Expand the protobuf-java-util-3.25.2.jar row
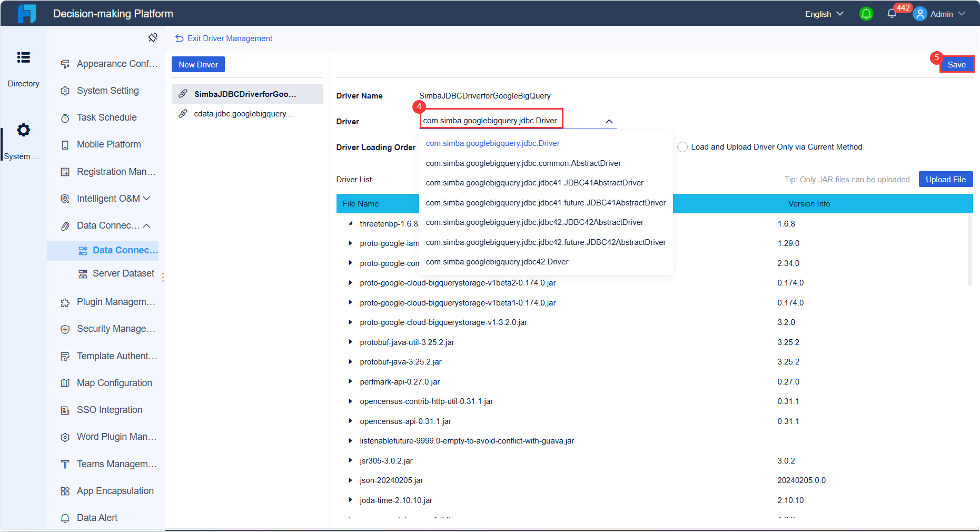 coord(350,342)
